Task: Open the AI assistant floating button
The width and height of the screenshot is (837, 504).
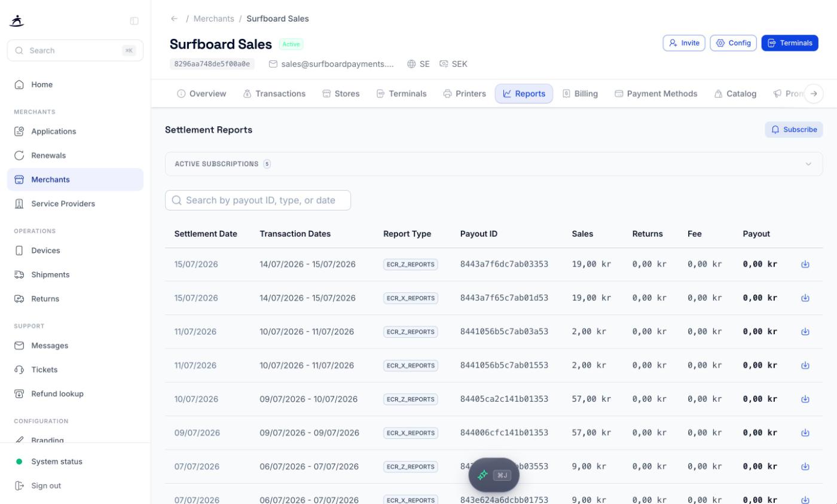Action: 494,475
